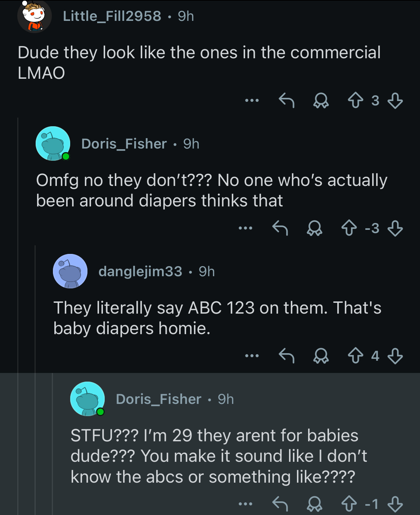Upvote Doris_Fisher's 'Omfg no they don't' comment

(349, 228)
